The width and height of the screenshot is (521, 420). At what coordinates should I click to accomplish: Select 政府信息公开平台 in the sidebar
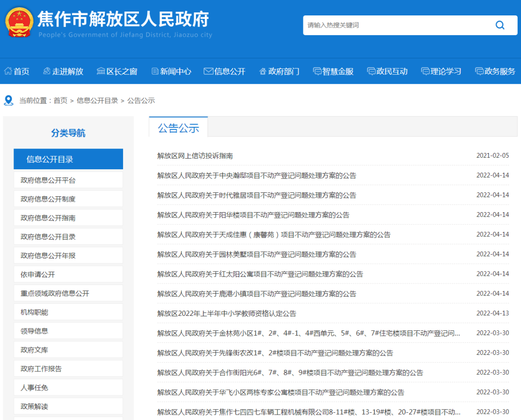point(48,180)
